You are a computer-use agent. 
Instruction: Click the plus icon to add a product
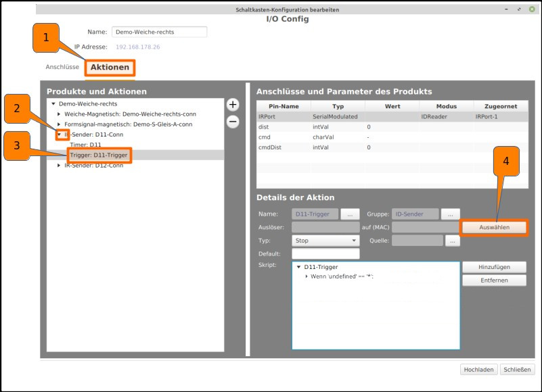[233, 105]
